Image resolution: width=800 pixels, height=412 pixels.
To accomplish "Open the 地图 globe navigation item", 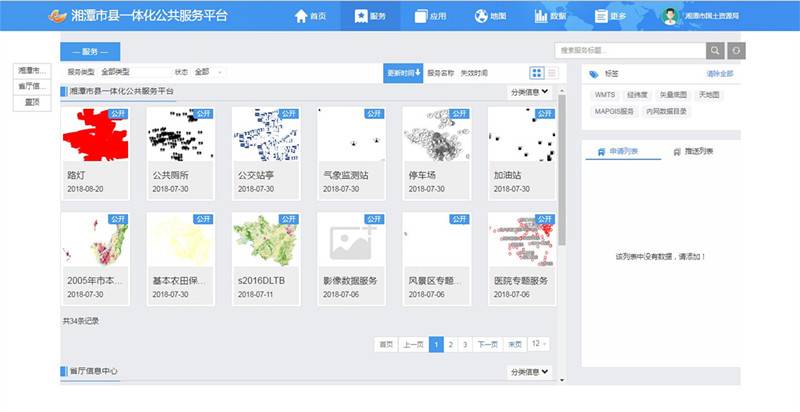I will coord(490,16).
